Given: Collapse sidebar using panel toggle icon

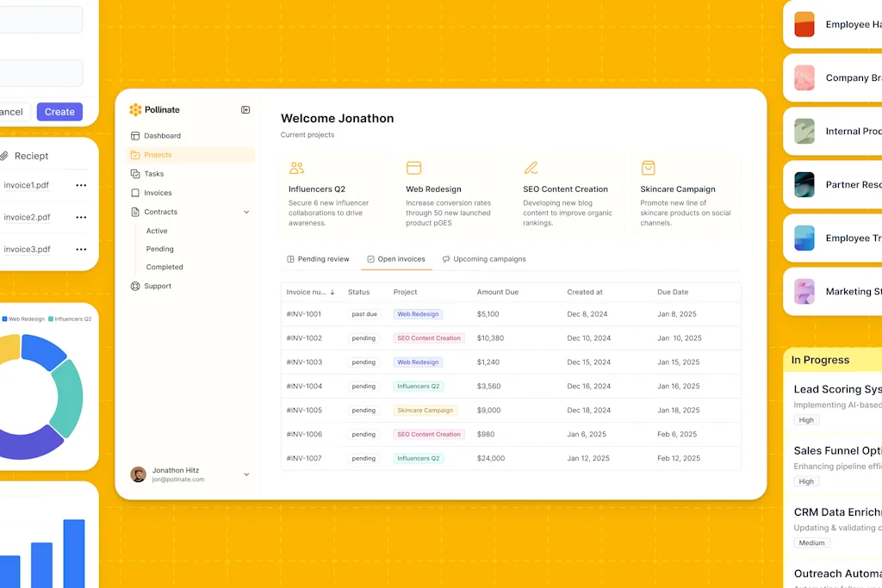Looking at the screenshot, I should pos(245,110).
